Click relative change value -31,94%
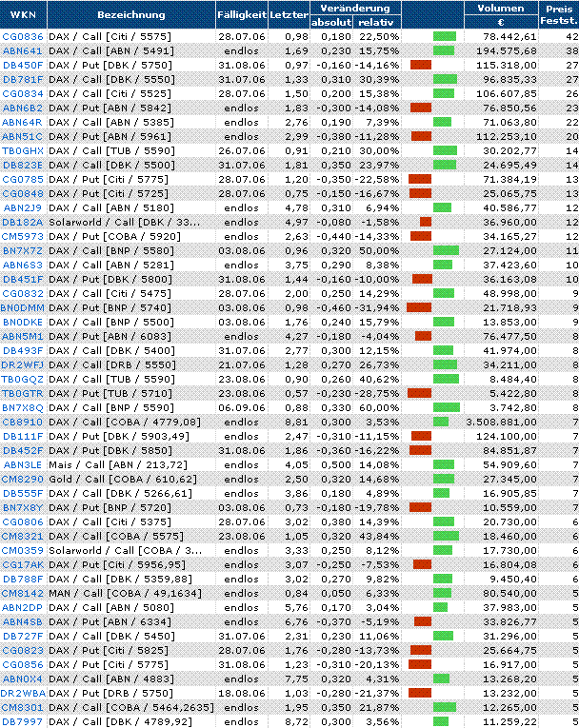The image size is (579, 728). pos(377,307)
